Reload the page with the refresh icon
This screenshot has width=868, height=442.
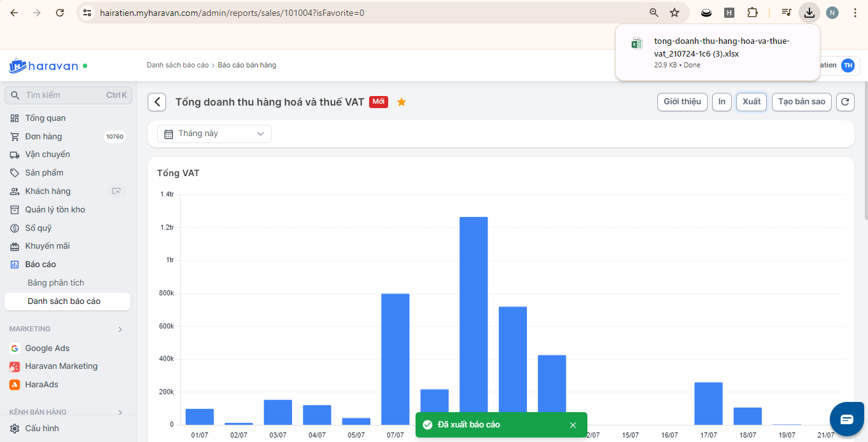tap(60, 13)
